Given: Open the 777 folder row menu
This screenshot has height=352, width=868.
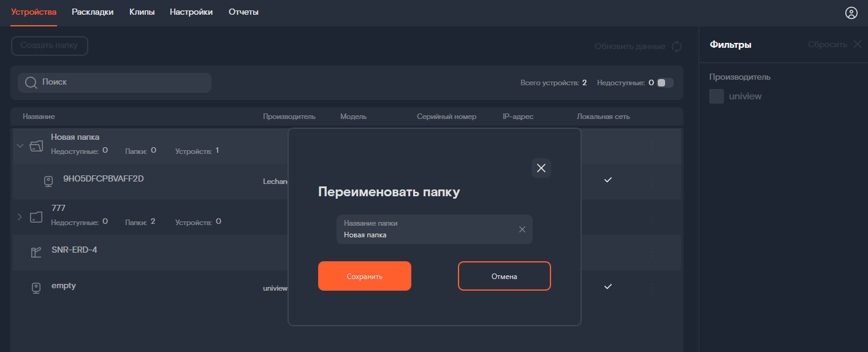Looking at the screenshot, I should tap(651, 216).
